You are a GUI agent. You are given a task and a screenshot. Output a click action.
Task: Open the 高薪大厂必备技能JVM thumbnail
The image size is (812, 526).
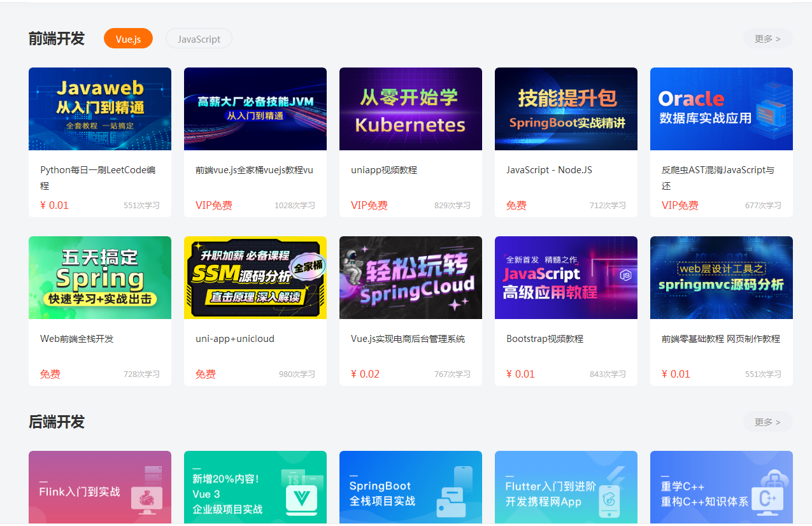(x=255, y=109)
